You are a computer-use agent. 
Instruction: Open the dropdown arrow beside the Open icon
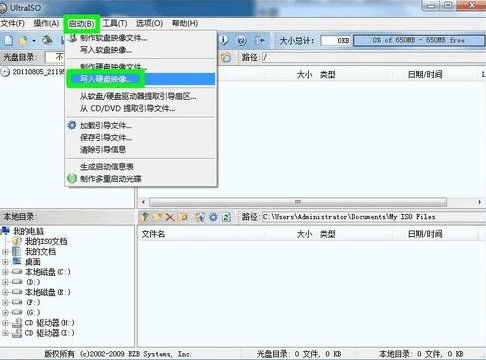click(x=34, y=41)
